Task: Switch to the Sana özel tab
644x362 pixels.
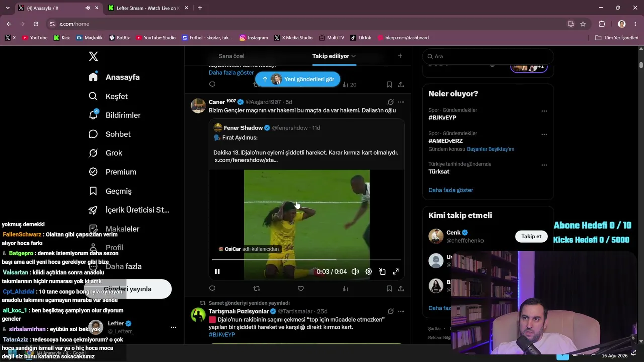Action: (231, 56)
